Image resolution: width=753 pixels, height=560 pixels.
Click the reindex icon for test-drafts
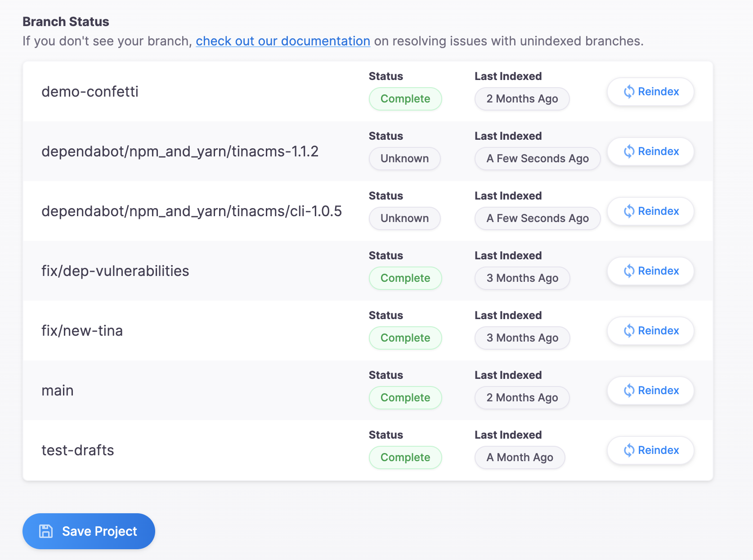[x=629, y=450]
